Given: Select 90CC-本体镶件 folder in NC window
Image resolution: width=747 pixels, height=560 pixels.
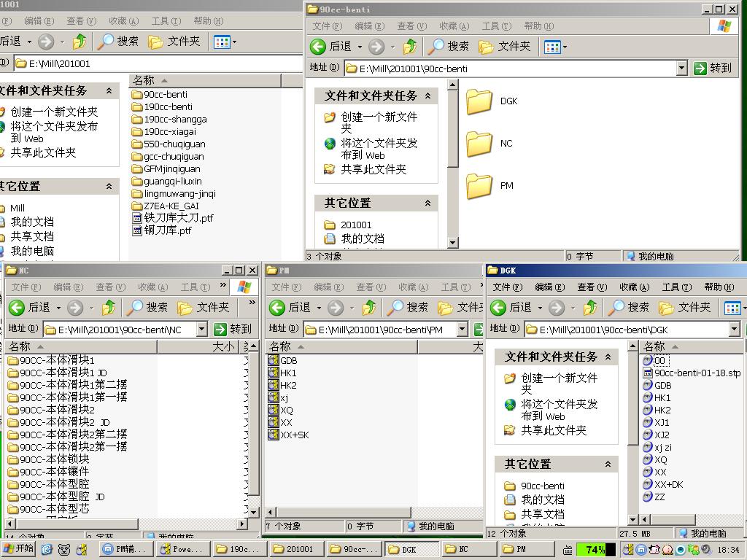Looking at the screenshot, I should coord(49,472).
